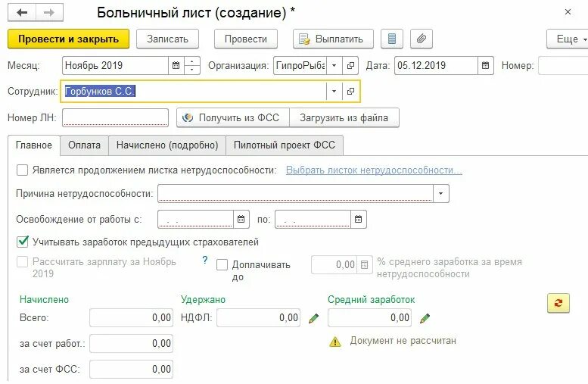The width and height of the screenshot is (588, 384).
Task: Click the Организация field showing ГипроРыба
Action: 300,66
